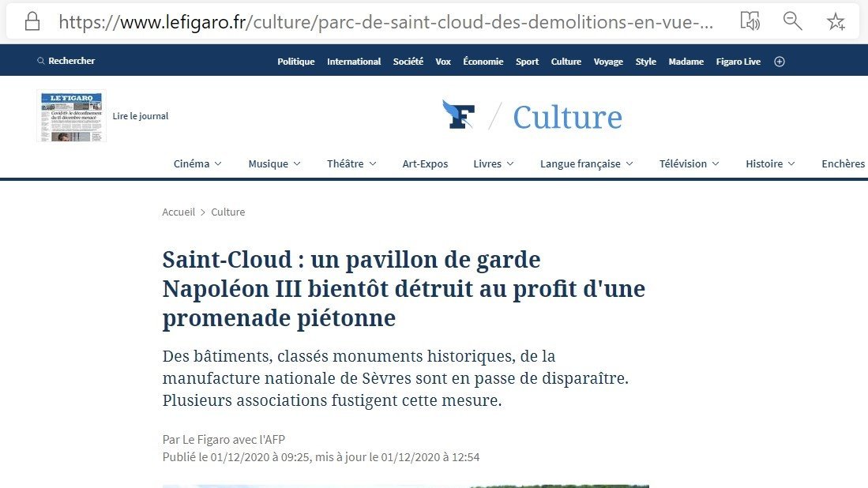The image size is (868, 488).
Task: Add page to favorites with star icon
Action: click(836, 21)
